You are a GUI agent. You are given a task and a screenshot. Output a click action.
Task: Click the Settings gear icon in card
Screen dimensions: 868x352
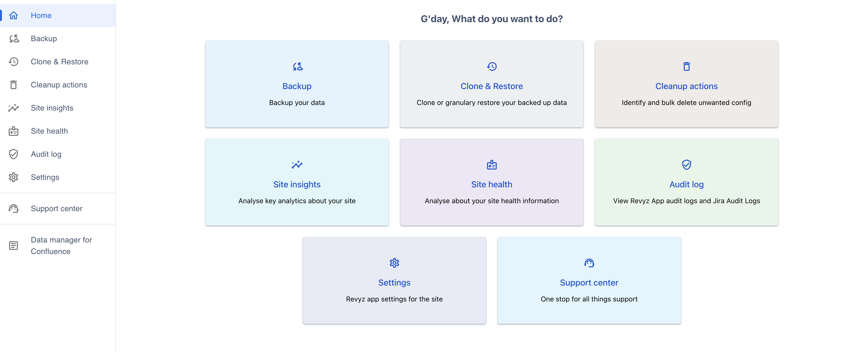click(x=394, y=263)
